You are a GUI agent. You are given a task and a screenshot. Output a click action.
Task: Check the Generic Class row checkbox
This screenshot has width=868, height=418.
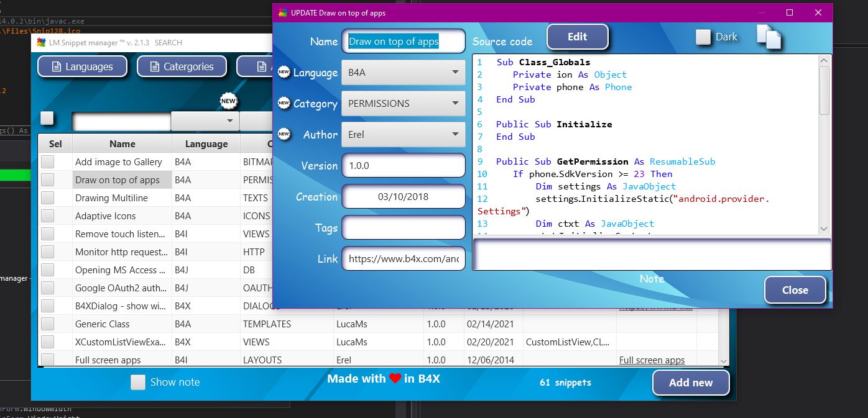click(x=48, y=324)
